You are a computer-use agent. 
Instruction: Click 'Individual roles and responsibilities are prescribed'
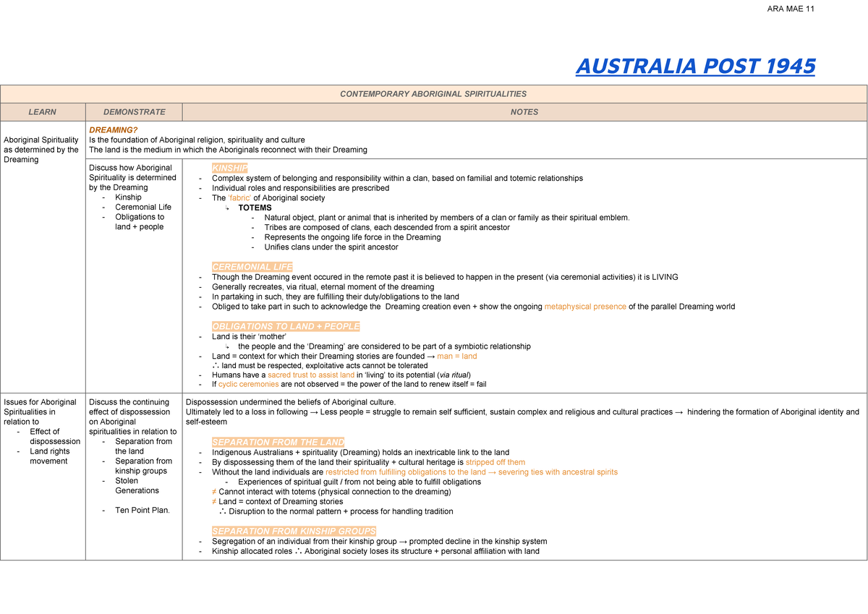(x=300, y=188)
